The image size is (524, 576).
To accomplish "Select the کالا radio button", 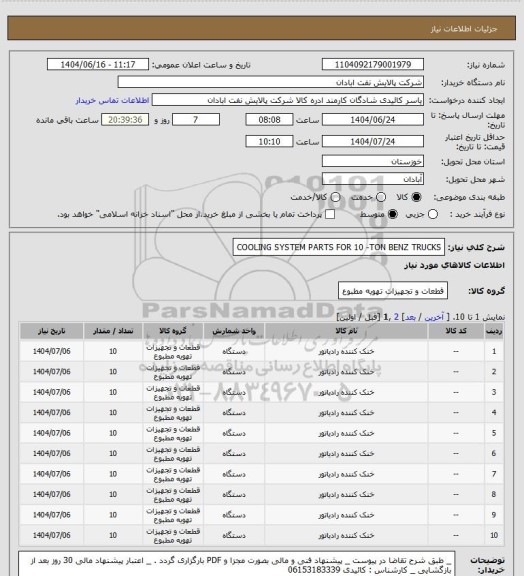I will pos(416,197).
